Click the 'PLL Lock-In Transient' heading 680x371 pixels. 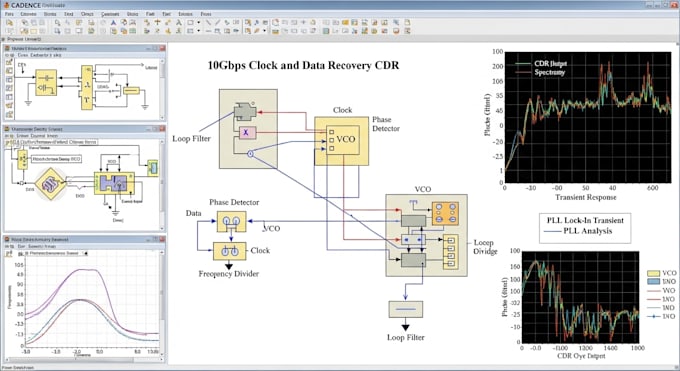point(585,220)
